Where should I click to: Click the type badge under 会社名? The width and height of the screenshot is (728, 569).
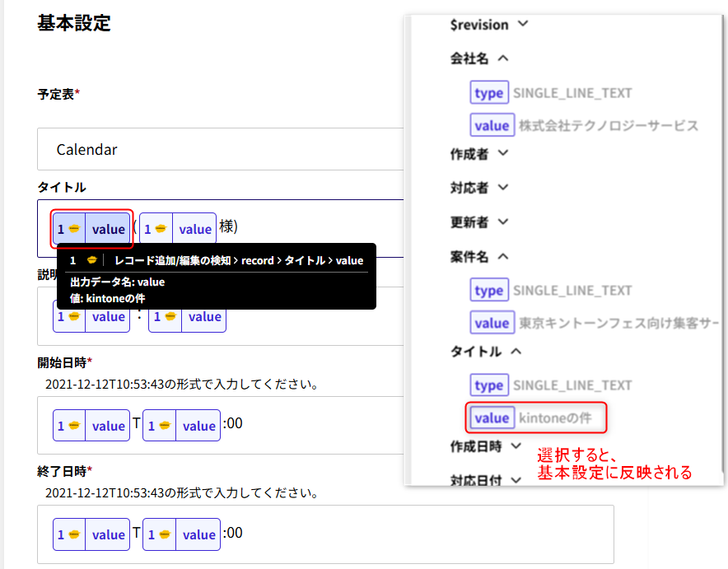[488, 92]
